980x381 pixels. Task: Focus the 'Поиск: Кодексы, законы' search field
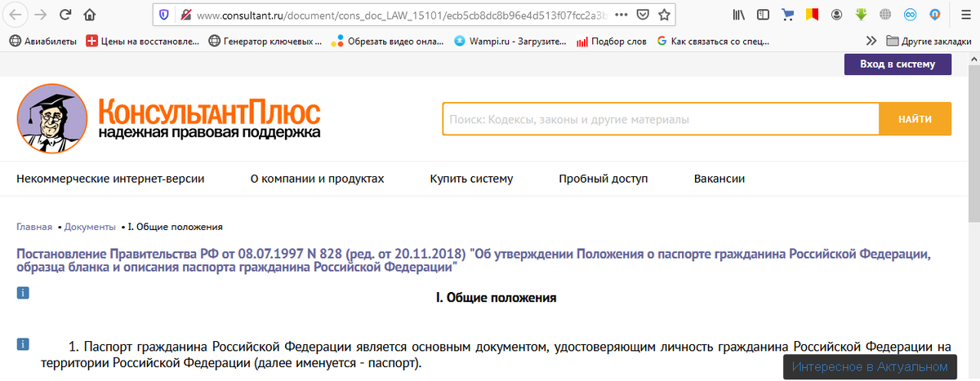[x=661, y=119]
